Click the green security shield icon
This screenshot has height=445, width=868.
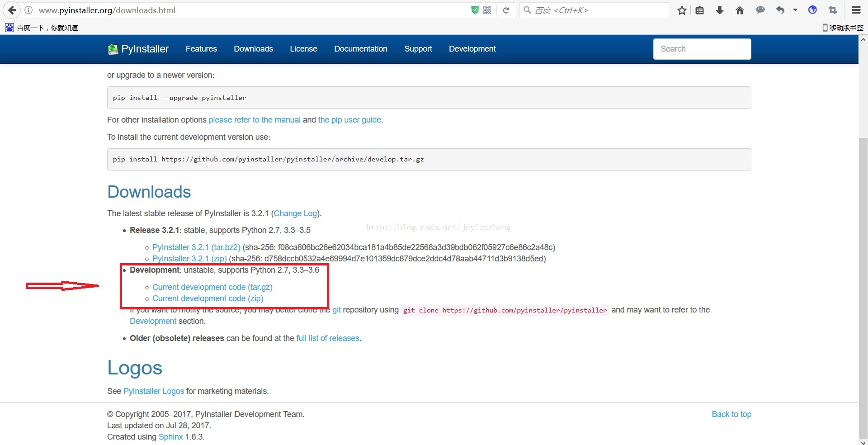(x=475, y=10)
